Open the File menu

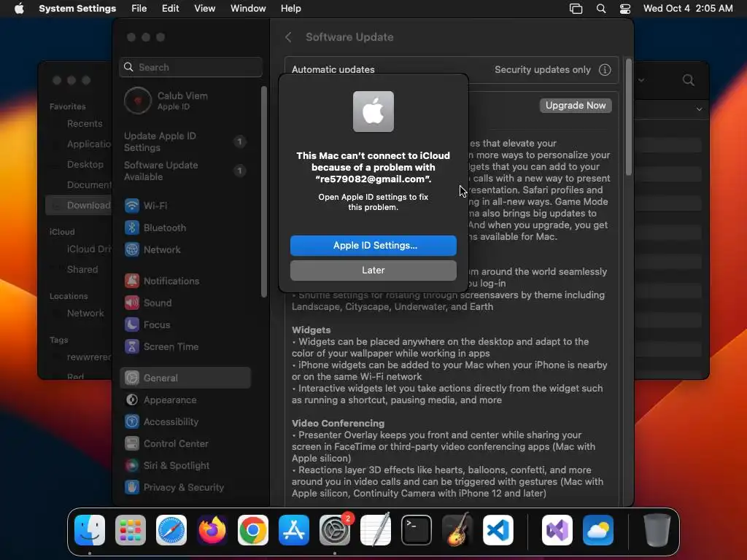139,9
